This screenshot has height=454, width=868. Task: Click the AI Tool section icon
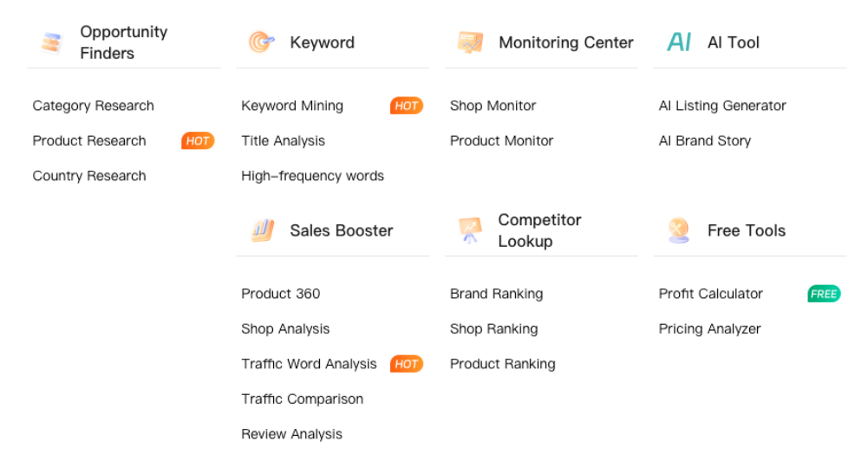679,42
